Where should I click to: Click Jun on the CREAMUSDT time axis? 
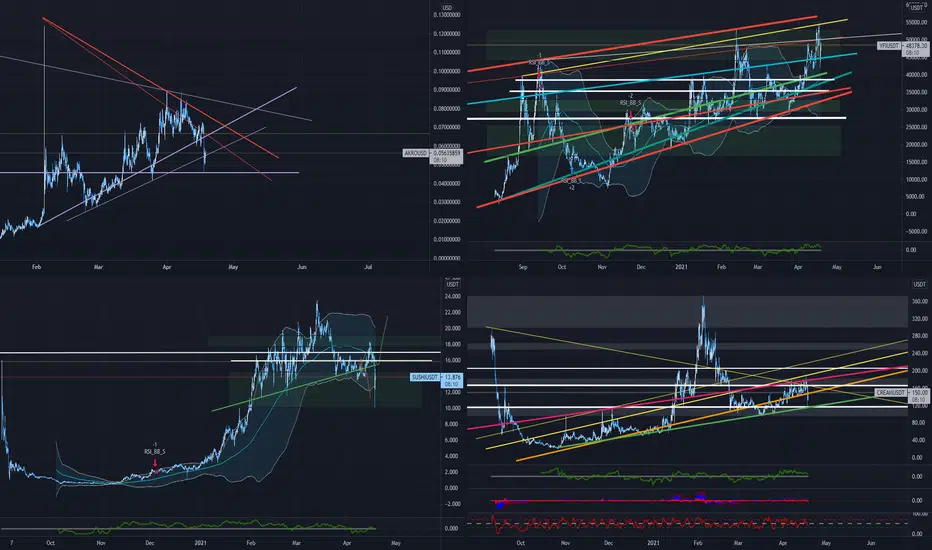coord(871,543)
